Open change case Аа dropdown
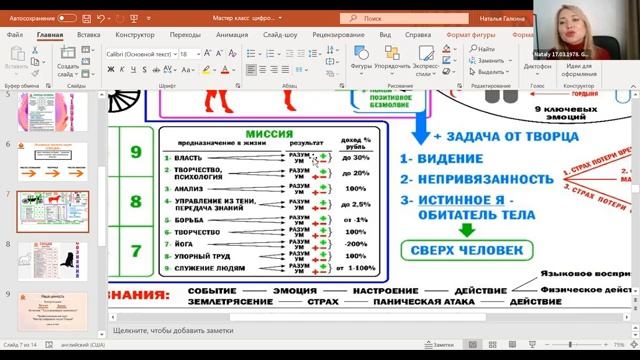 [x=188, y=70]
